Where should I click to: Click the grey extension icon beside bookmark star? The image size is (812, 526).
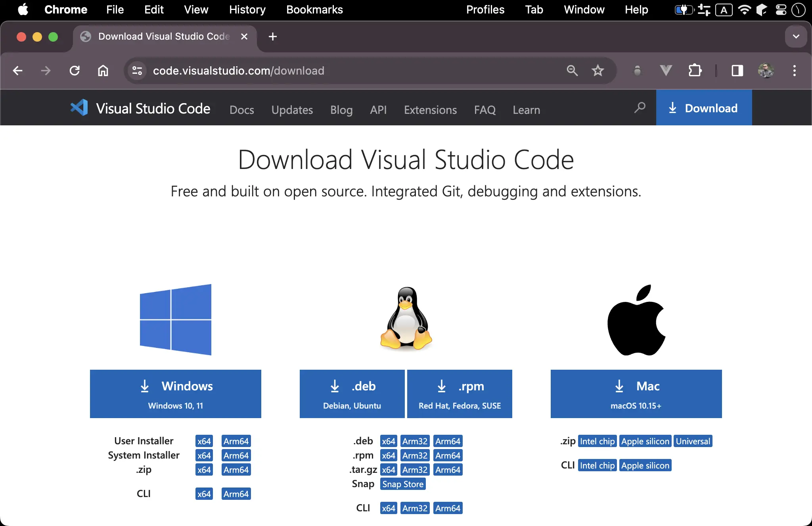pyautogui.click(x=638, y=71)
